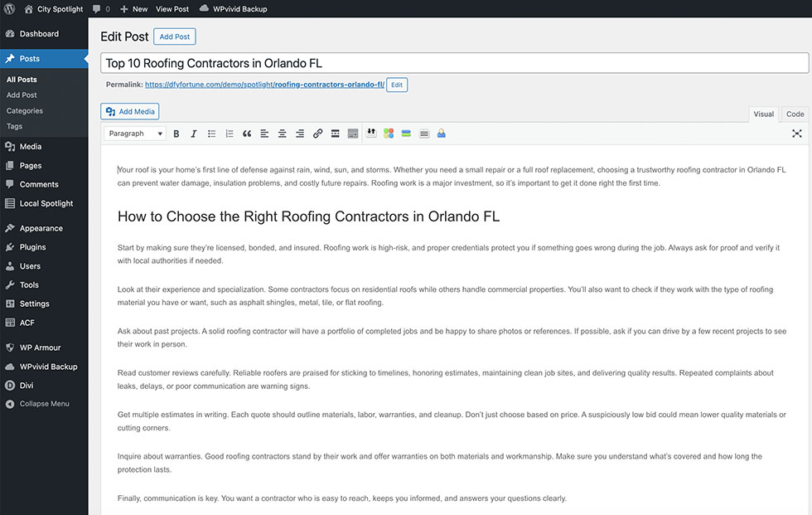This screenshot has width=812, height=515.
Task: Apply italic formatting
Action: coord(194,134)
